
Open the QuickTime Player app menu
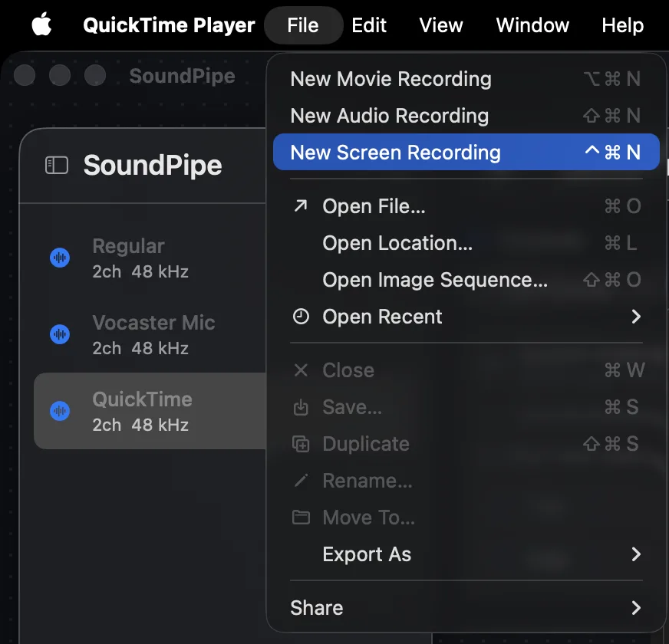coord(169,25)
